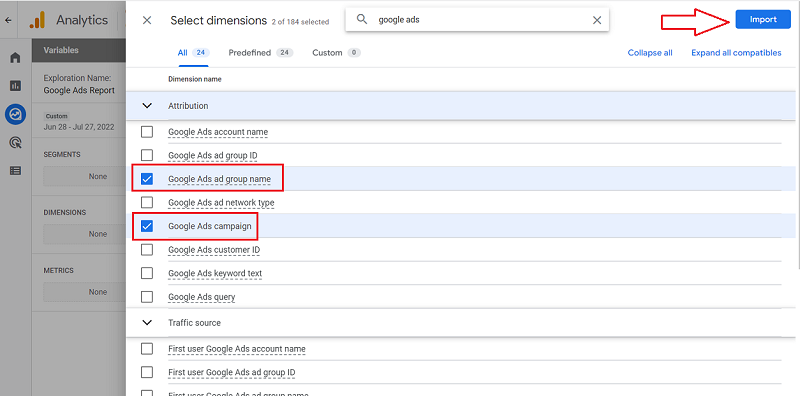The image size is (800, 396).
Task: Click the Import button
Action: tap(763, 19)
